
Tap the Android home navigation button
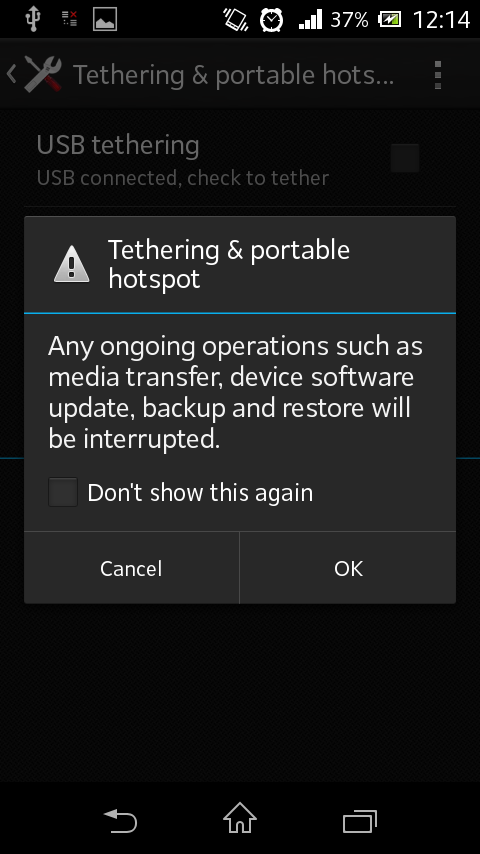pyautogui.click(x=240, y=819)
